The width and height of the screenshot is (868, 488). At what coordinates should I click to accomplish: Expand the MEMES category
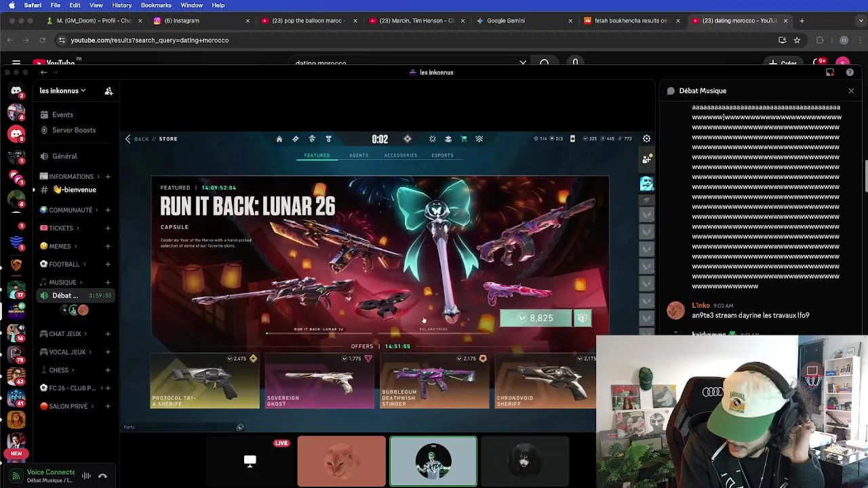[x=58, y=246]
